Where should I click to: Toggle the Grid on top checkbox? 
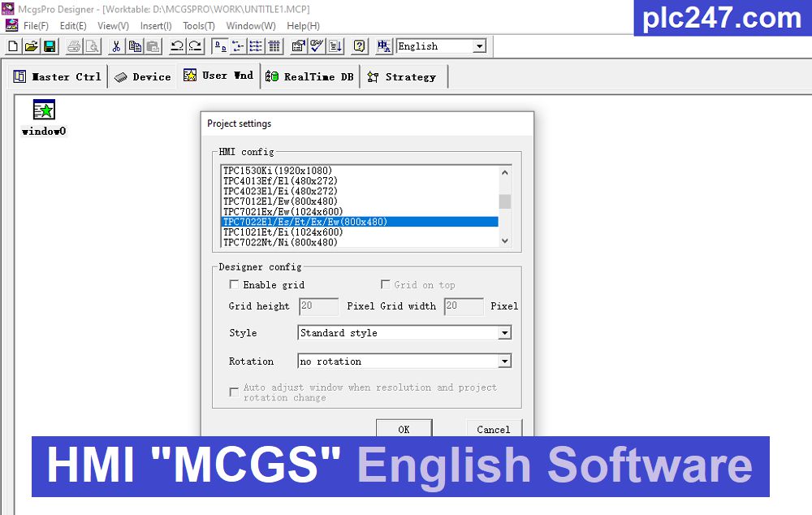pos(385,284)
